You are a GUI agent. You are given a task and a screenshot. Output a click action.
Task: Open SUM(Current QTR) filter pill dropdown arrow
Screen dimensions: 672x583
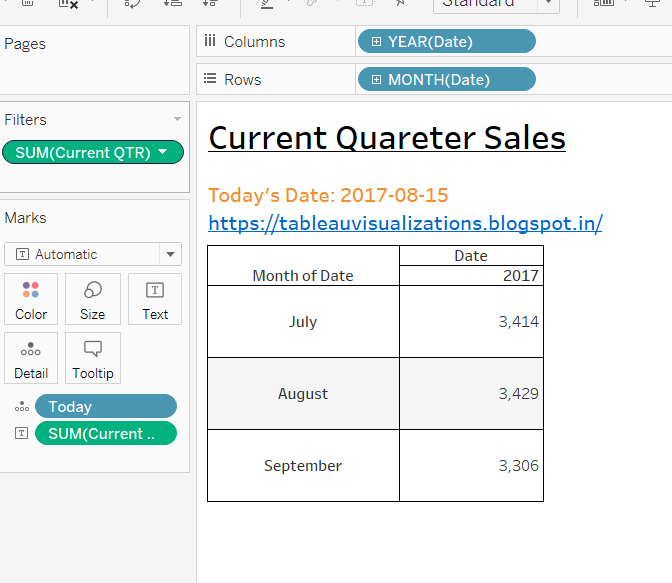pos(162,151)
